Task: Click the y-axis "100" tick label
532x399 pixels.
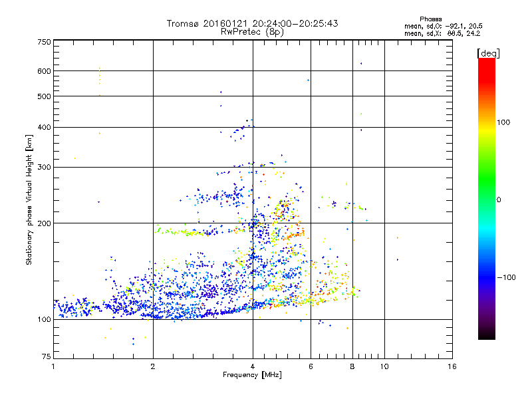Action: (44, 319)
